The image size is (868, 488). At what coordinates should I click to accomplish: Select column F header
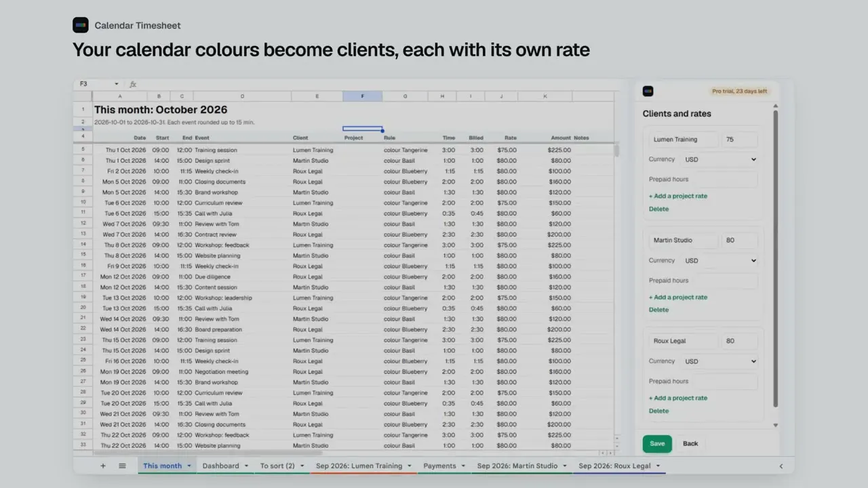coord(362,96)
